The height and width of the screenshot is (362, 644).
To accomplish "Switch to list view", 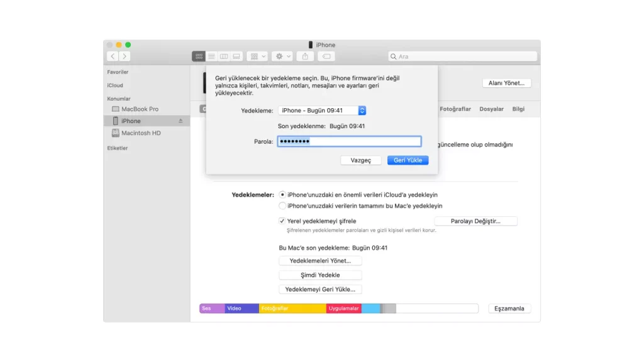I will pos(211,56).
